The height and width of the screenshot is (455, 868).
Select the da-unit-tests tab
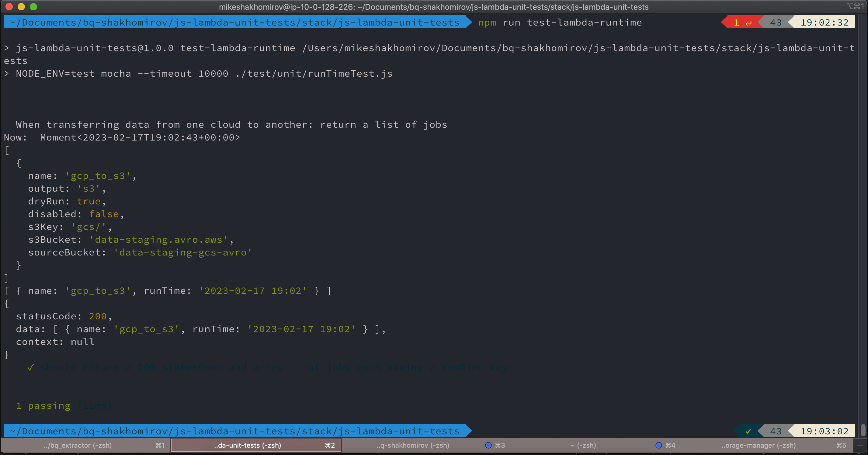click(248, 445)
